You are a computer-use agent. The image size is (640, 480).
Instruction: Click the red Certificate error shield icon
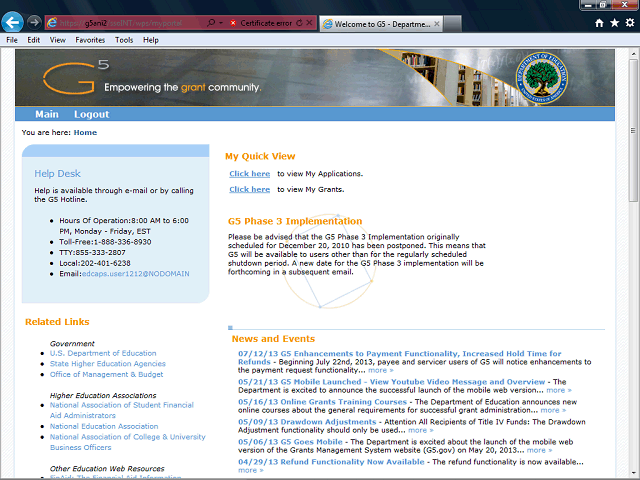coord(233,23)
